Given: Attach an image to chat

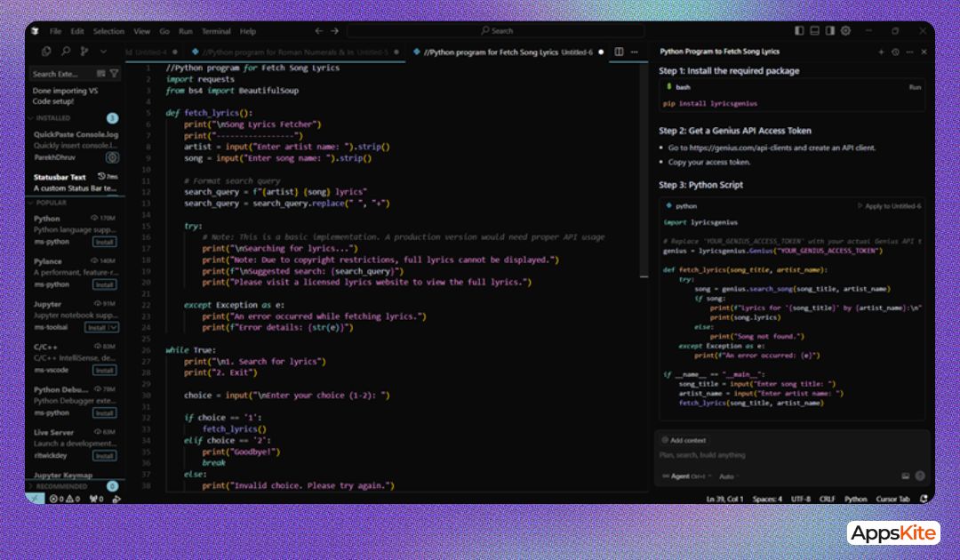Looking at the screenshot, I should [x=906, y=476].
